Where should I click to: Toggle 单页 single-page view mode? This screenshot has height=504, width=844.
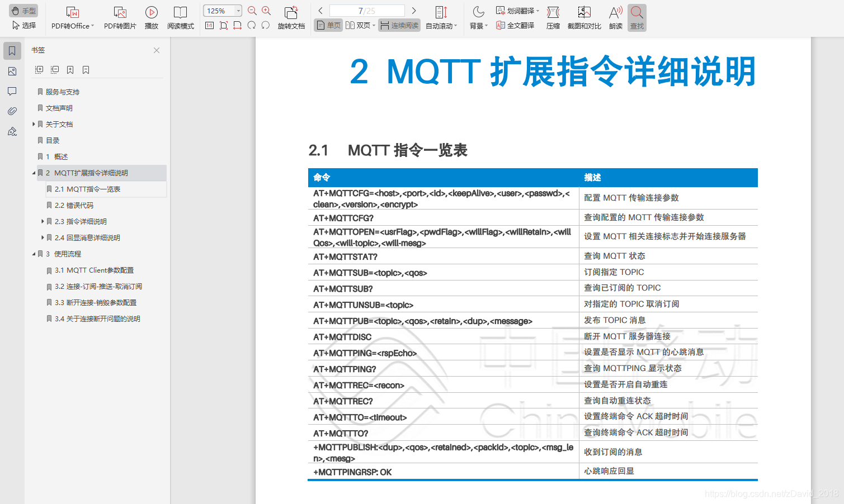328,25
